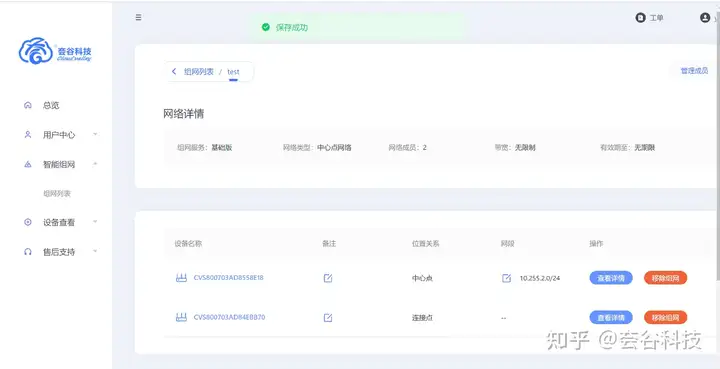
Task: Expand 设备查看 submenu chevron
Action: pyautogui.click(x=95, y=222)
